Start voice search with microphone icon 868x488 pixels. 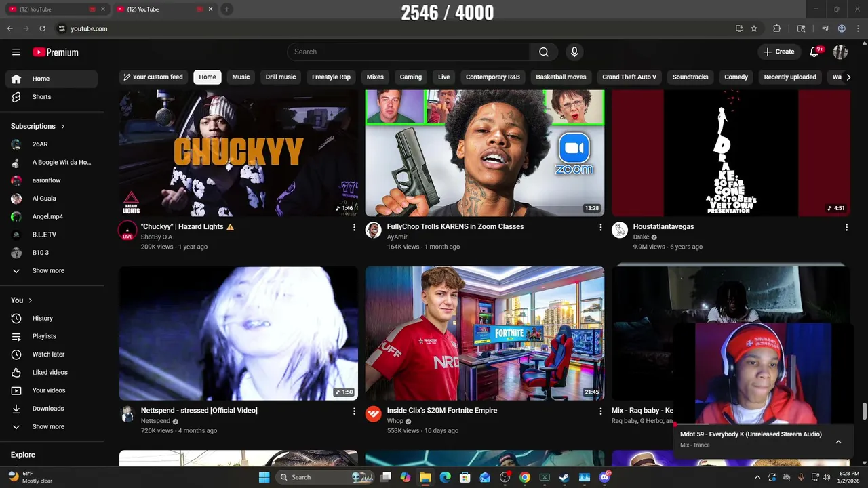click(574, 52)
